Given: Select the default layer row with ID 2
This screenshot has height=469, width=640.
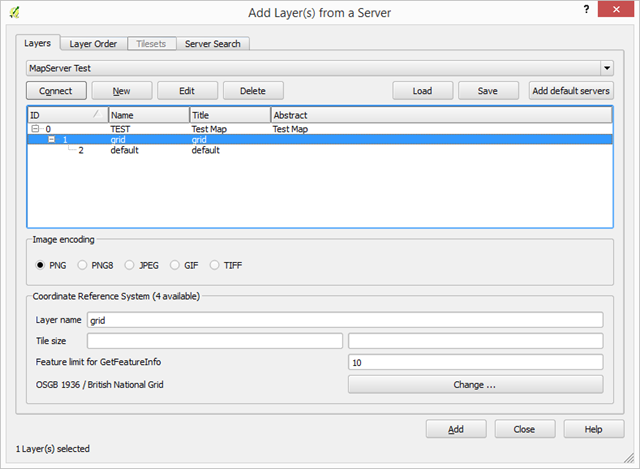Looking at the screenshot, I should (320, 150).
